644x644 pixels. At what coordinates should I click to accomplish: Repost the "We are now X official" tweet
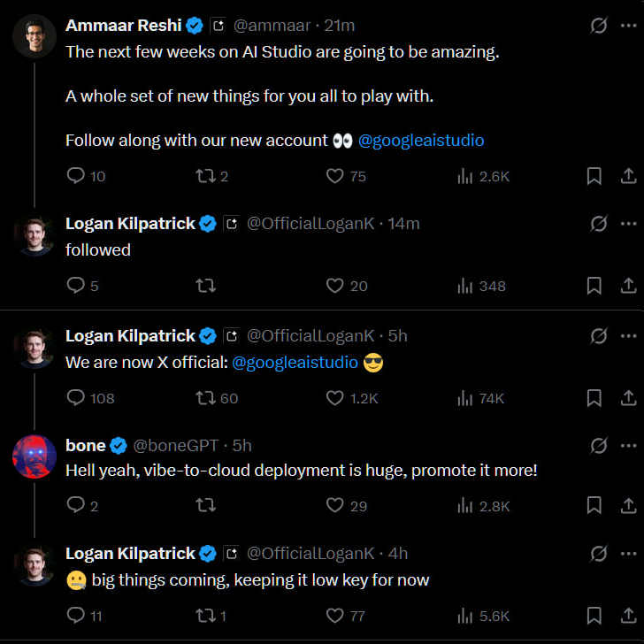(204, 398)
